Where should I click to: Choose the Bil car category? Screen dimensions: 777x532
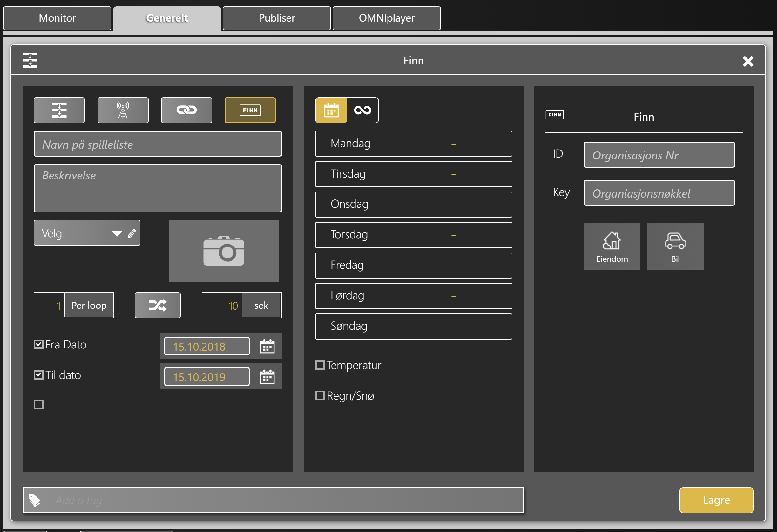click(x=675, y=246)
